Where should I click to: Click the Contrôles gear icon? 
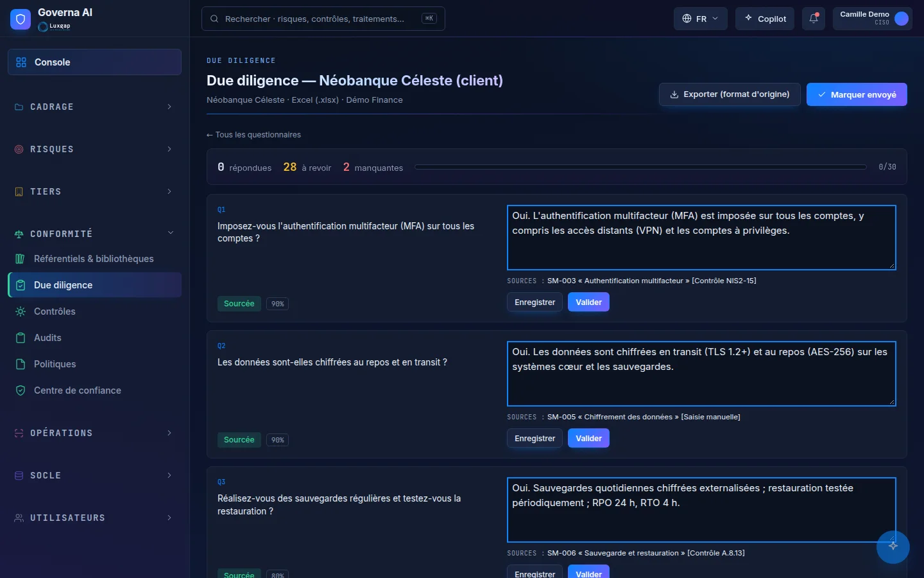(x=21, y=311)
